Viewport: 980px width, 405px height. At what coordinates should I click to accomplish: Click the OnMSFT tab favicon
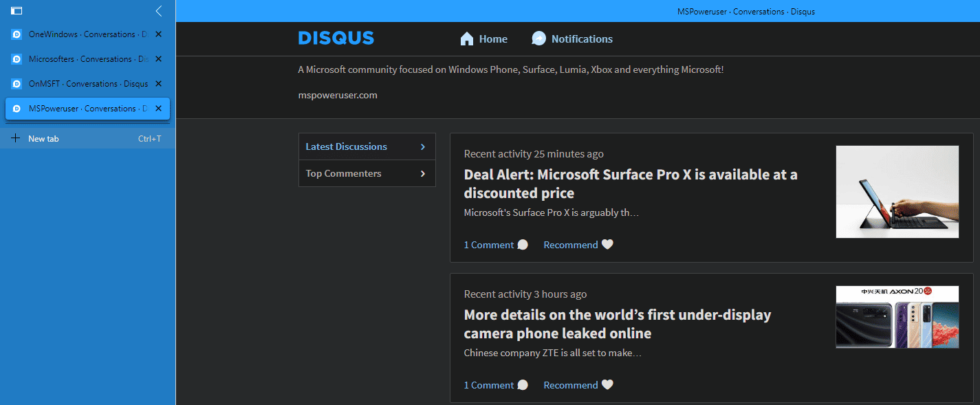click(17, 84)
